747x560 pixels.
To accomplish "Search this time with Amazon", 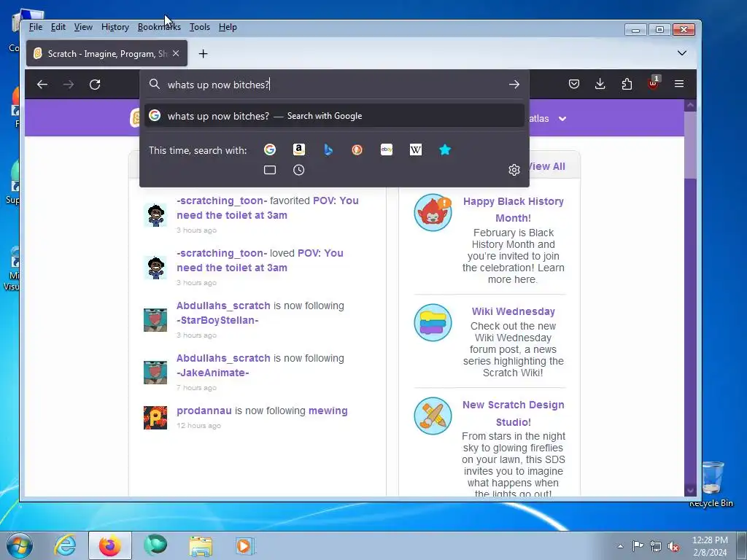I will (x=298, y=149).
